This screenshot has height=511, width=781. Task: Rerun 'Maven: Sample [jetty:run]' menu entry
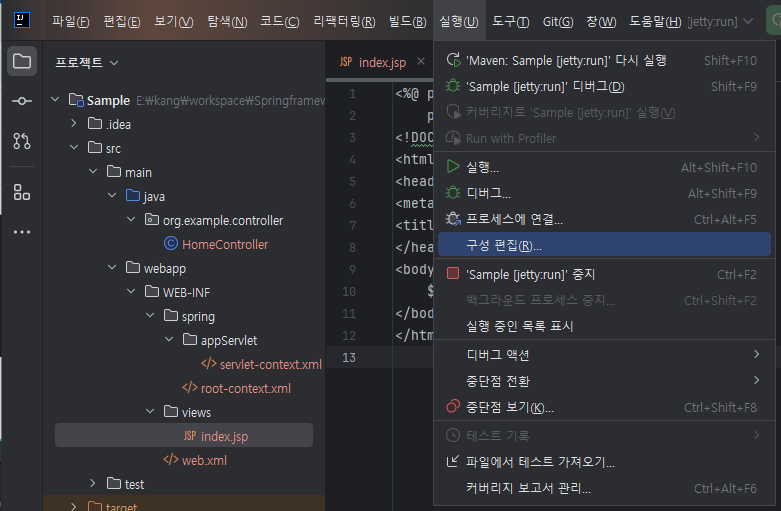604,61
